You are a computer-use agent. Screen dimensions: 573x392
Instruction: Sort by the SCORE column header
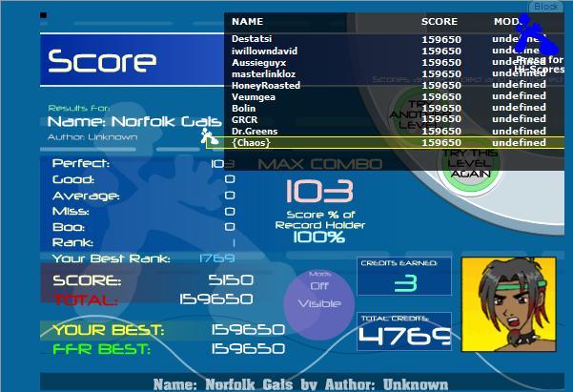440,21
